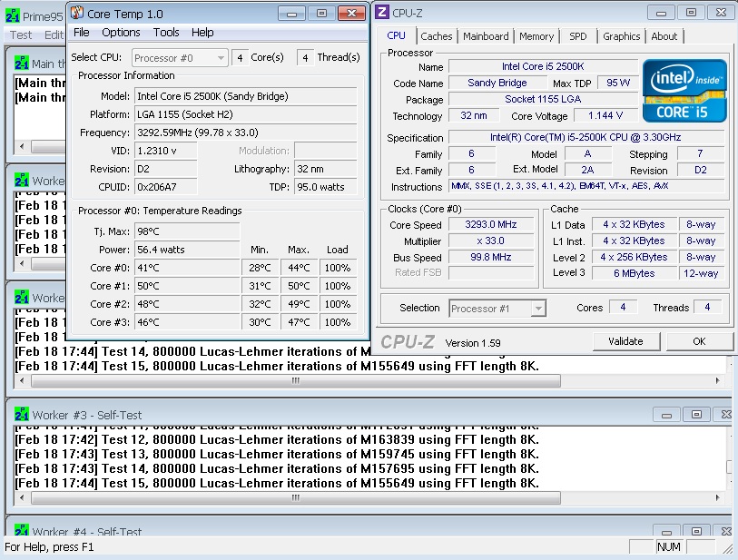Click the Main thread scrollbar left arrow
This screenshot has width=738, height=560.
(x=22, y=146)
